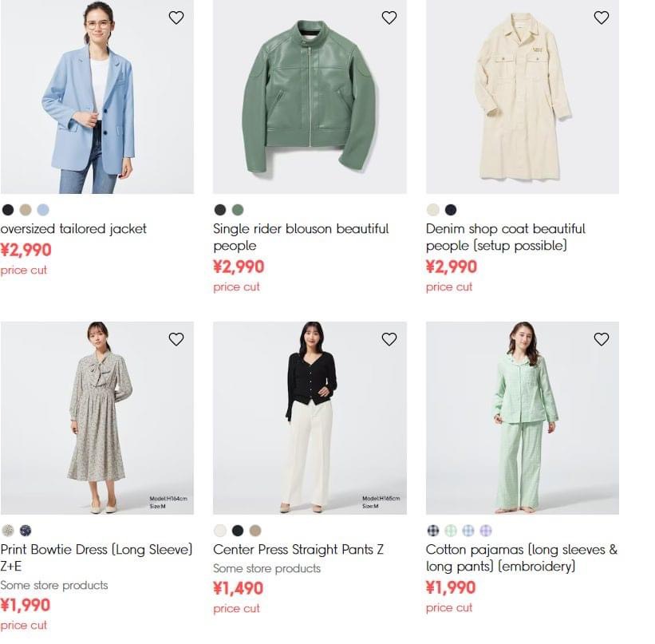This screenshot has height=644, width=655.
Task: Wishlist the Cotton pajamas via heart icon
Action: pyautogui.click(x=602, y=339)
